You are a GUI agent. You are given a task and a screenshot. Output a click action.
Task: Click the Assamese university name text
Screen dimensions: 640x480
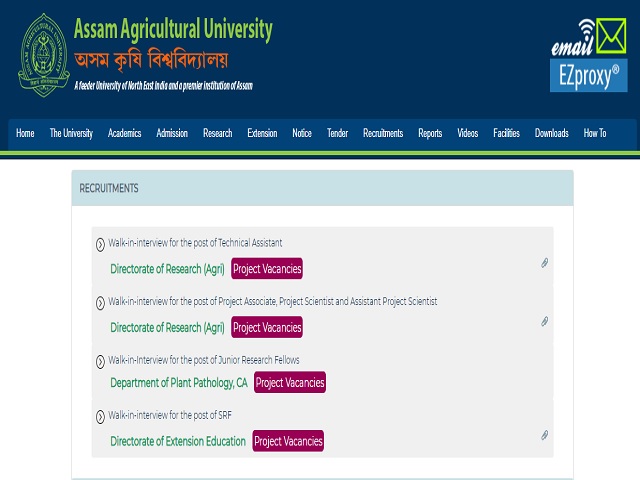[151, 60]
